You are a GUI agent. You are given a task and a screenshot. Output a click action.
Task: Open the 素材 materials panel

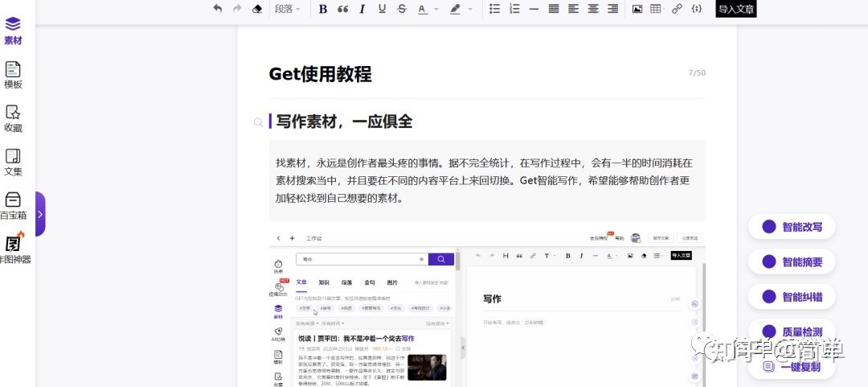coord(13,31)
